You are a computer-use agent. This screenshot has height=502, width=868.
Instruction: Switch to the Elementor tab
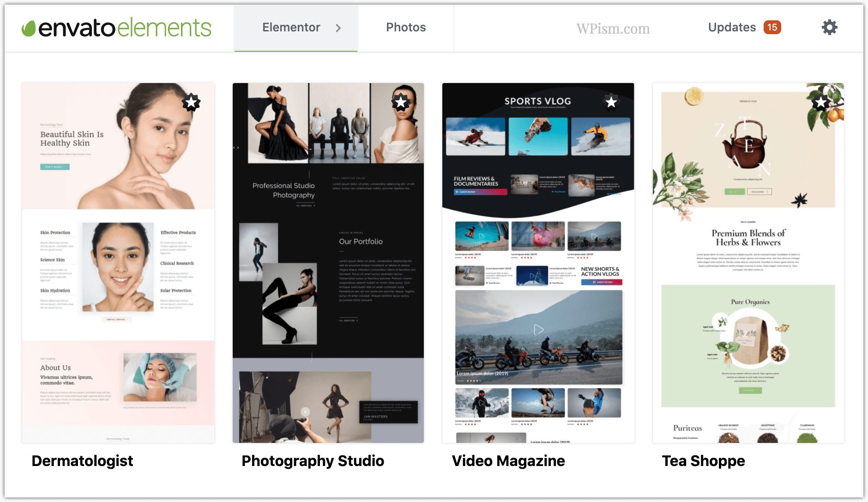tap(291, 28)
